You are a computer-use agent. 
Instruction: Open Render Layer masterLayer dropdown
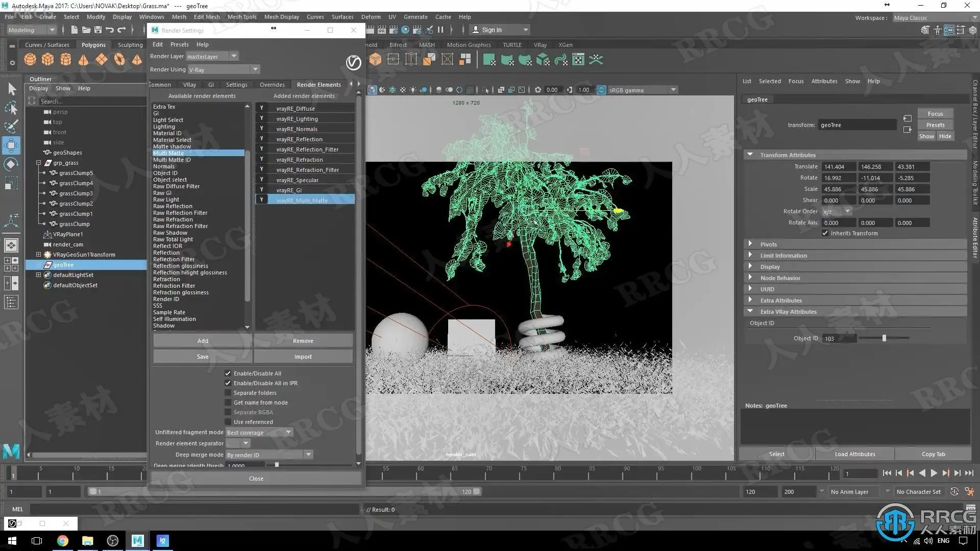coord(212,56)
